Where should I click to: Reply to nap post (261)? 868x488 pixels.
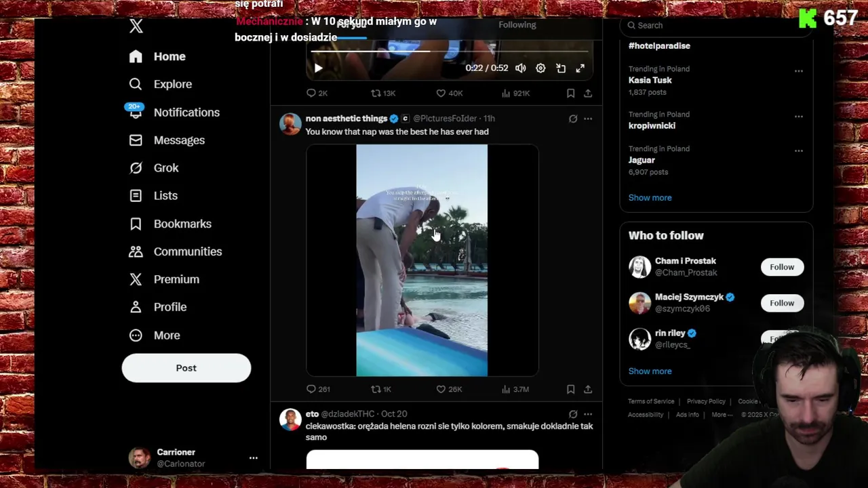(318, 389)
